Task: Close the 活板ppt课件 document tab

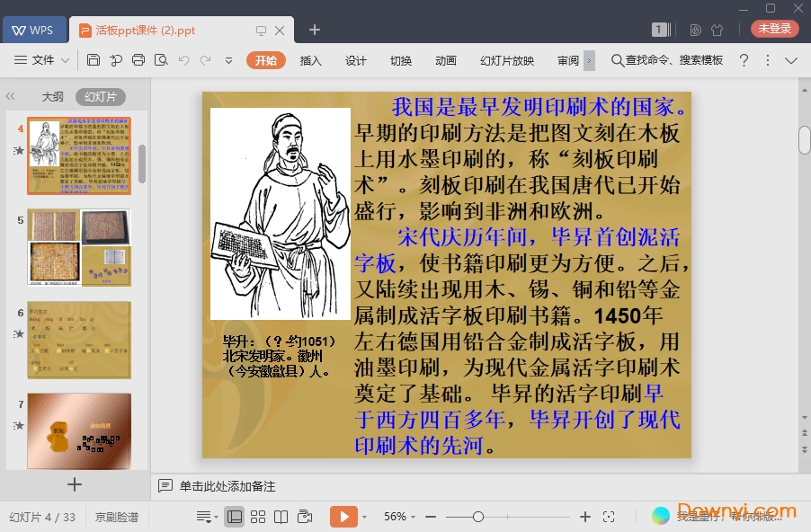Action: pyautogui.click(x=280, y=31)
